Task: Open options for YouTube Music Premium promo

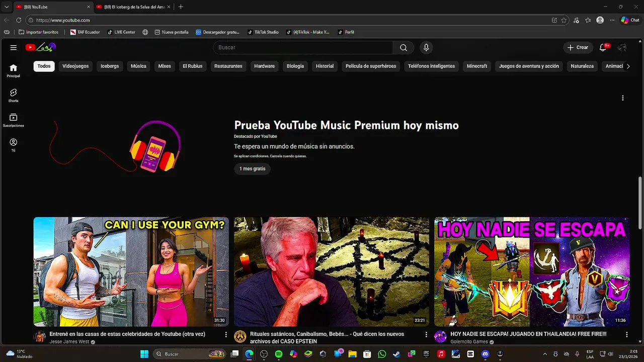Action: tap(623, 98)
